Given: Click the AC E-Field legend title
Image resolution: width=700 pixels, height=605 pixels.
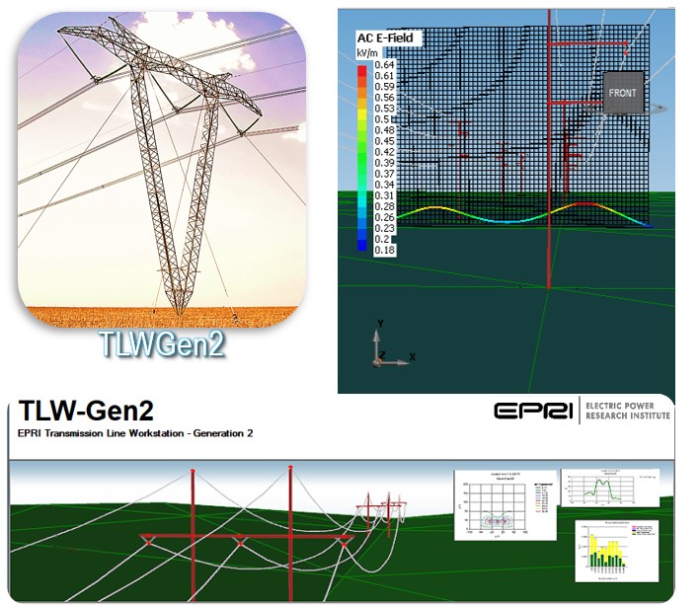Looking at the screenshot, I should [x=388, y=38].
